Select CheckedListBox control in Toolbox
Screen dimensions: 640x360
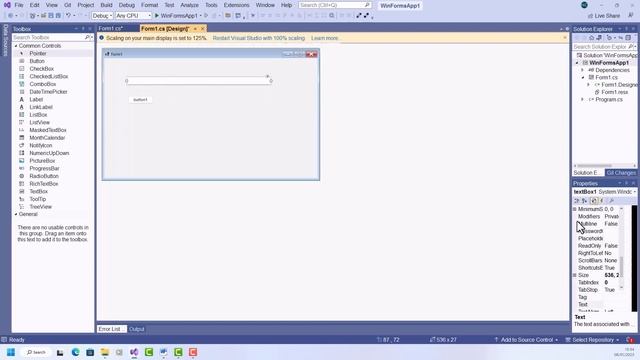coord(49,76)
